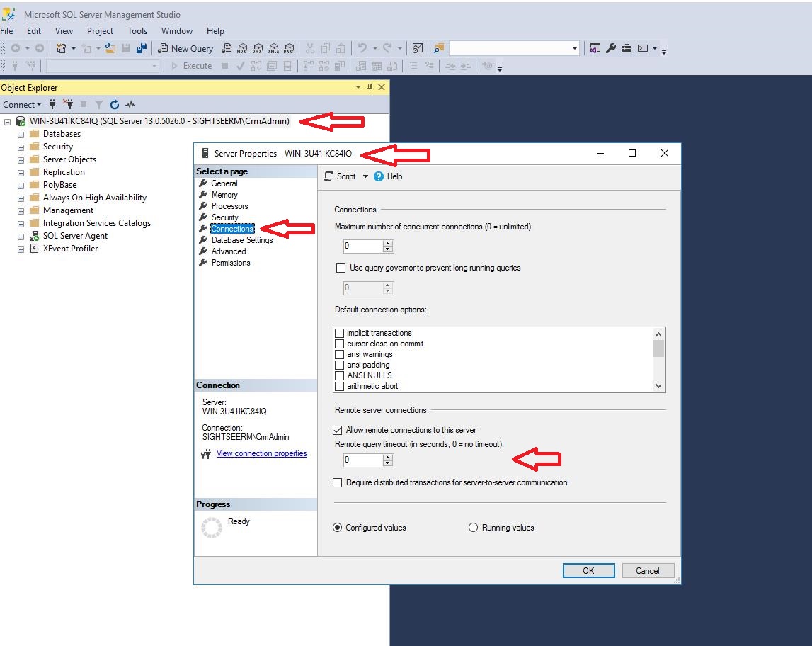Open a new DMX query
Viewport: 812px width, 646px height.
point(258,48)
